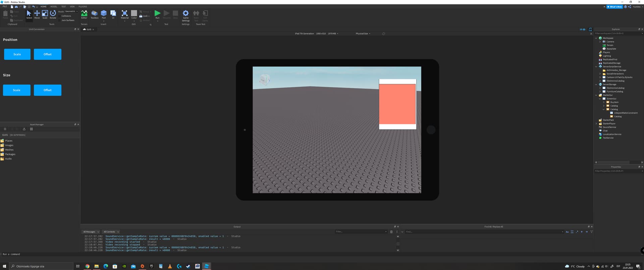Screen dimensions: 644x270
Task: Enable the Collisions checkbox
Action: click(60, 16)
